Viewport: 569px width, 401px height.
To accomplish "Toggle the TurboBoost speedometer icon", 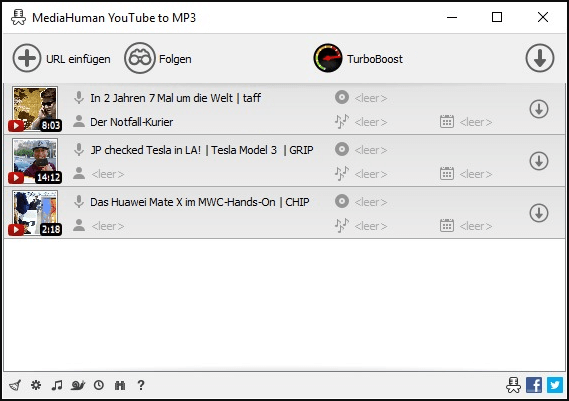I will pyautogui.click(x=328, y=58).
